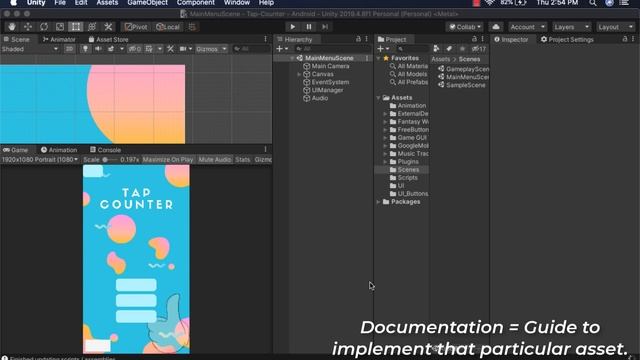Open the Window menu
Screen dimensions: 640x360
(x=237, y=3)
